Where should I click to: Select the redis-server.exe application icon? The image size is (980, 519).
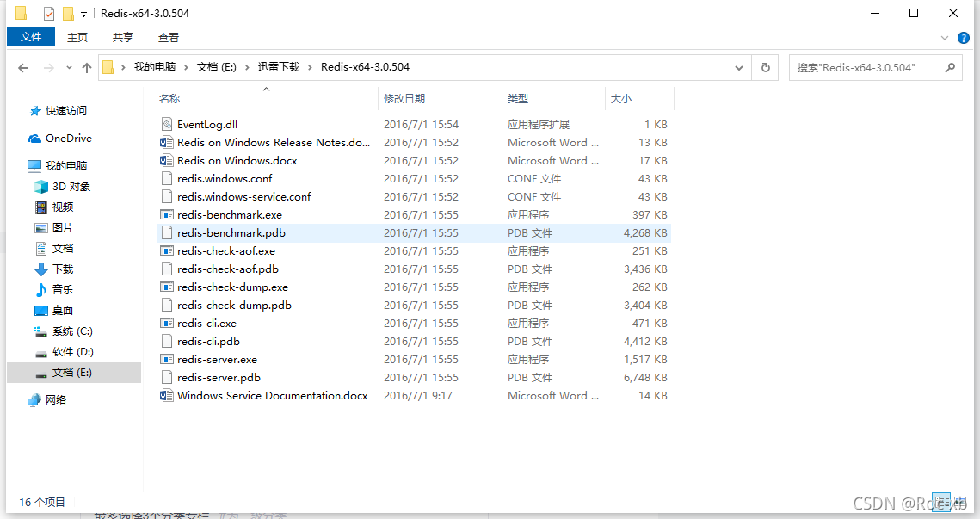[x=167, y=360]
